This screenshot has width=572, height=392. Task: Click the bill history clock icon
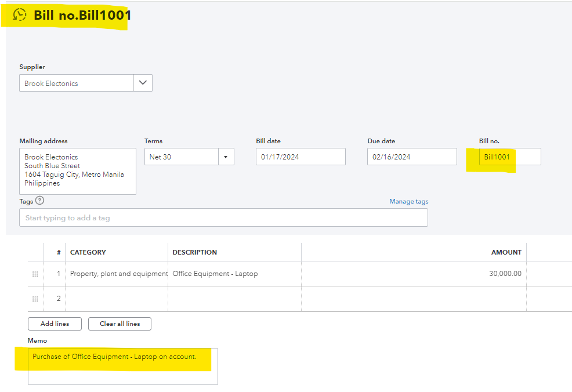pos(20,15)
